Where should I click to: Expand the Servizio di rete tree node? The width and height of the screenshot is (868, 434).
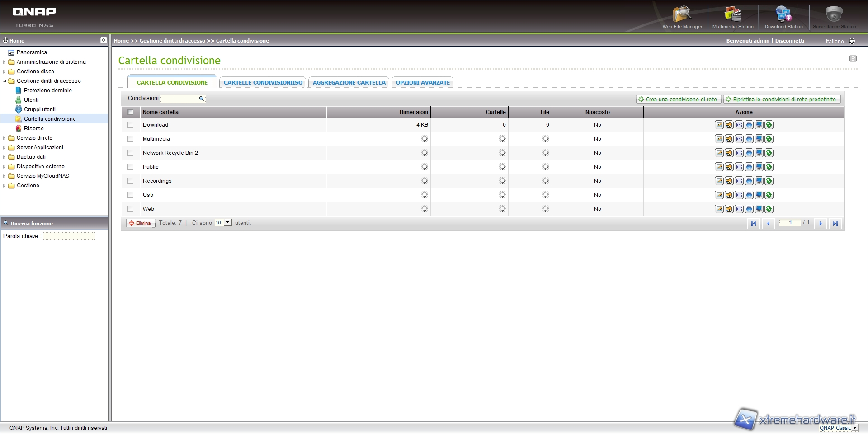[5, 138]
